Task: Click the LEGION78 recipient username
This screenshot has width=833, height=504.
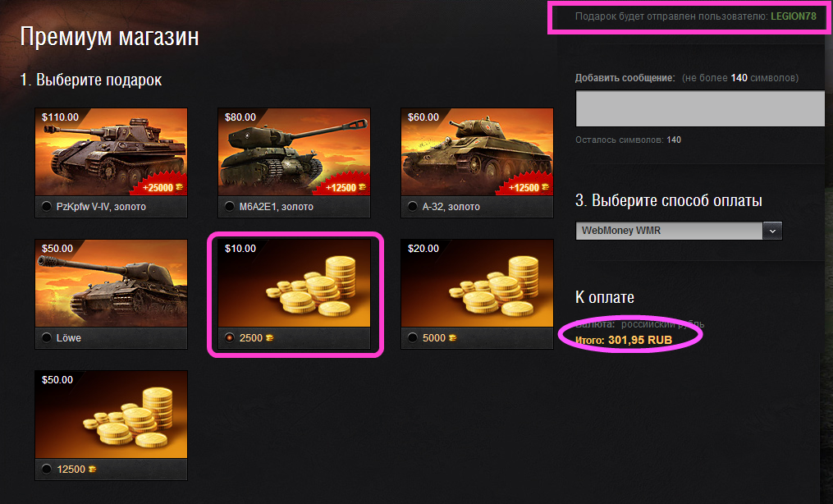Action: 793,16
